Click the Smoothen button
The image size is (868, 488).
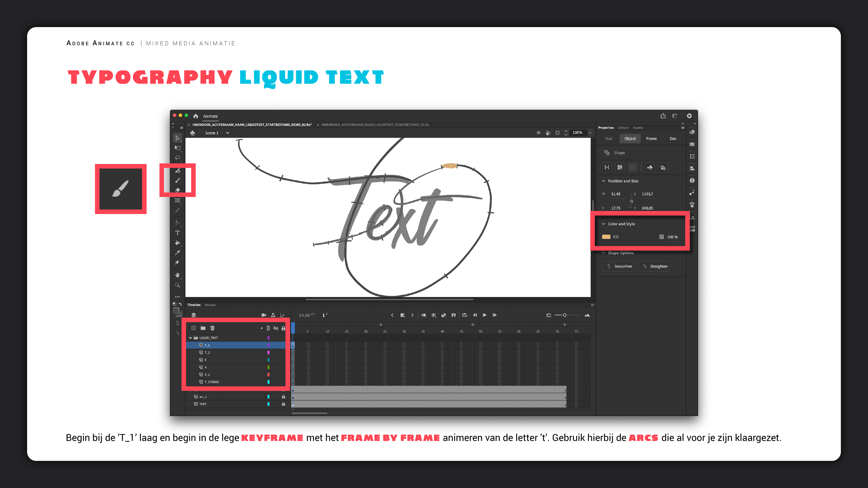coord(619,266)
